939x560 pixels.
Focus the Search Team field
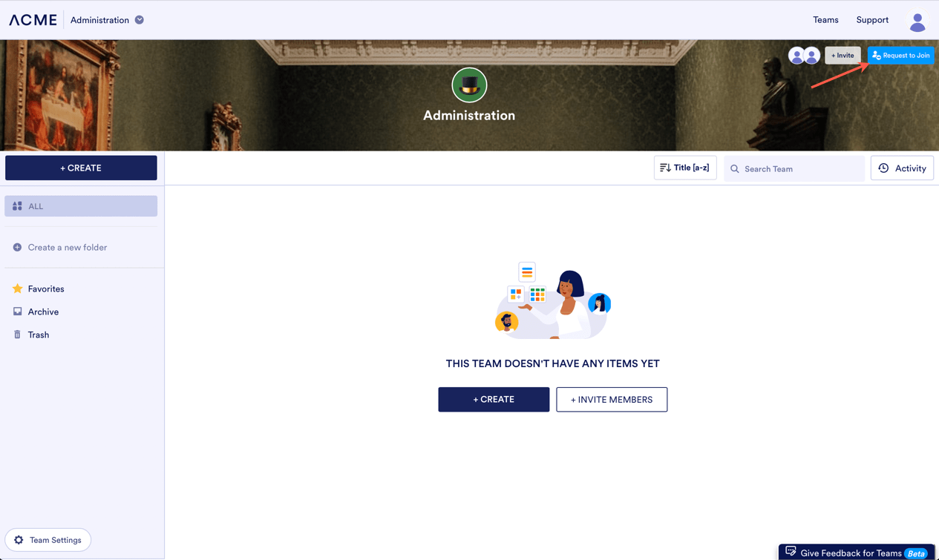(x=794, y=168)
